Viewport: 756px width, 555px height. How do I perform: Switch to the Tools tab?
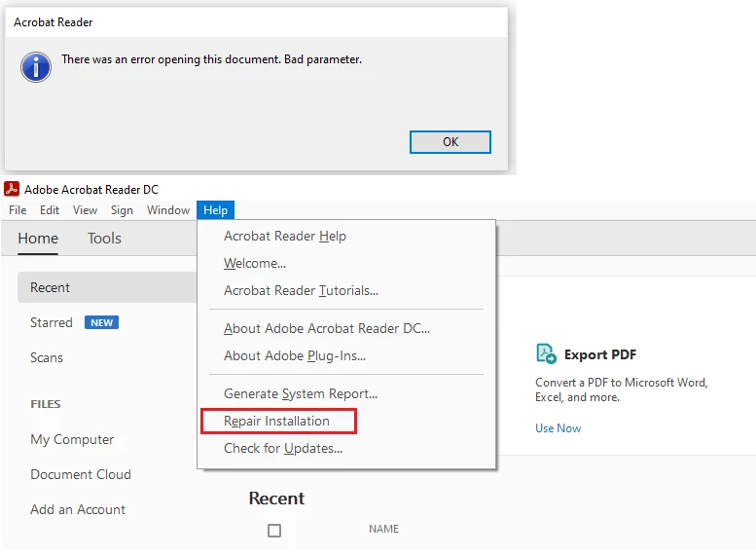pos(104,239)
